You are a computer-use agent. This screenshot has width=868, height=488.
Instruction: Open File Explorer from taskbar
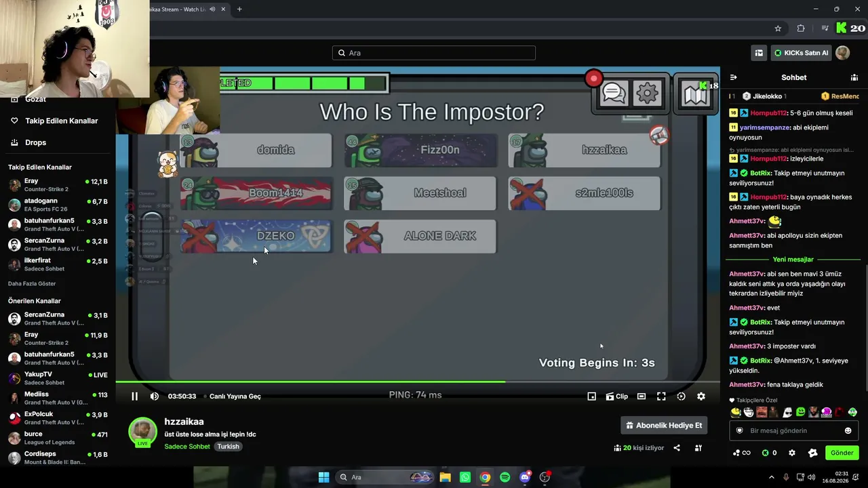point(445,477)
